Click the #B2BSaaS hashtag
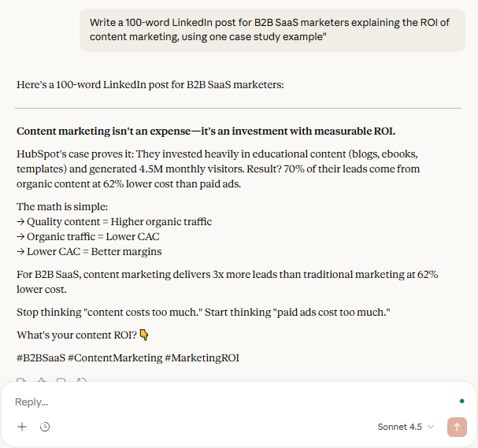The height and width of the screenshot is (448, 478). click(x=41, y=357)
